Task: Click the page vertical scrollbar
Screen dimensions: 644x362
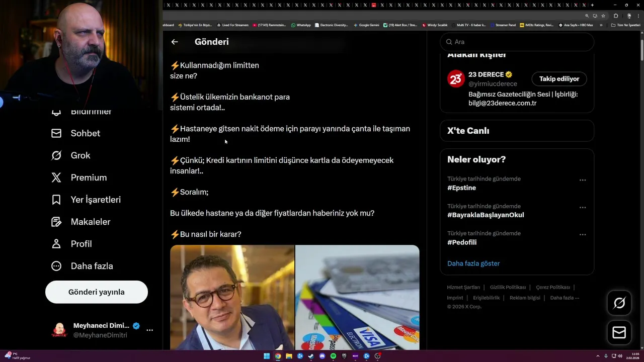Action: pyautogui.click(x=641, y=50)
